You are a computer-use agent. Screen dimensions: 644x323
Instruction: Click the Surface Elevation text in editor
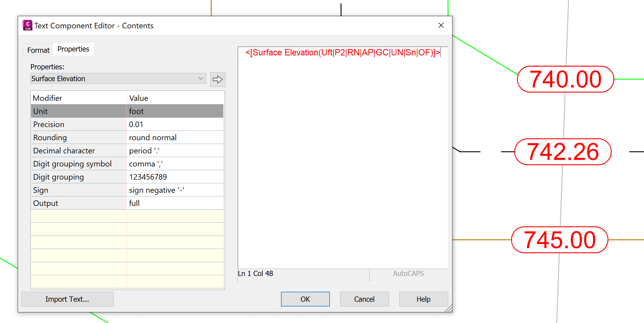[x=342, y=53]
